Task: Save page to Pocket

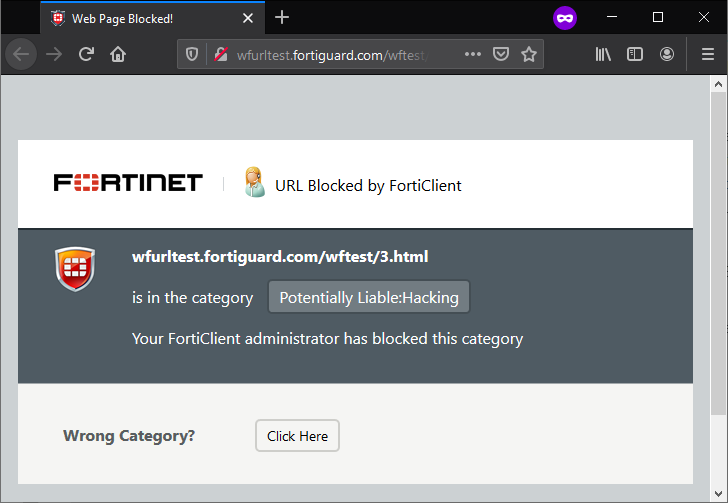Action: (501, 54)
